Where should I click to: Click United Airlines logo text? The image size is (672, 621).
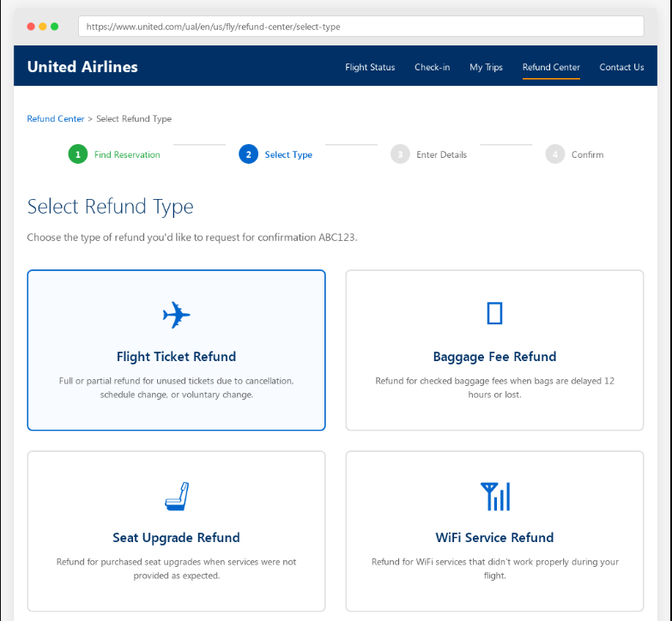click(82, 67)
